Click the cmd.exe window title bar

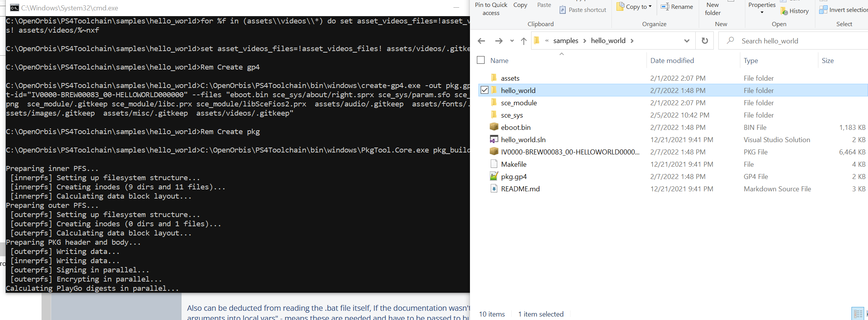pos(238,8)
